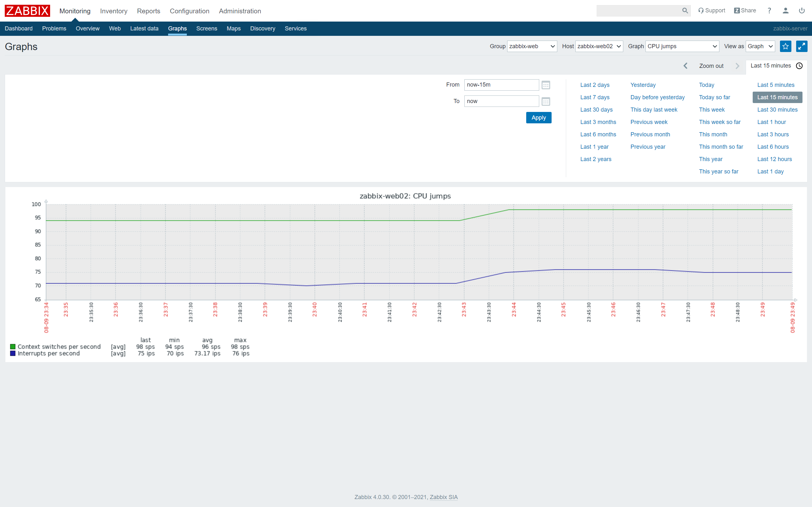The width and height of the screenshot is (812, 507).
Task: Choose Last 30 minutes range
Action: 777,110
